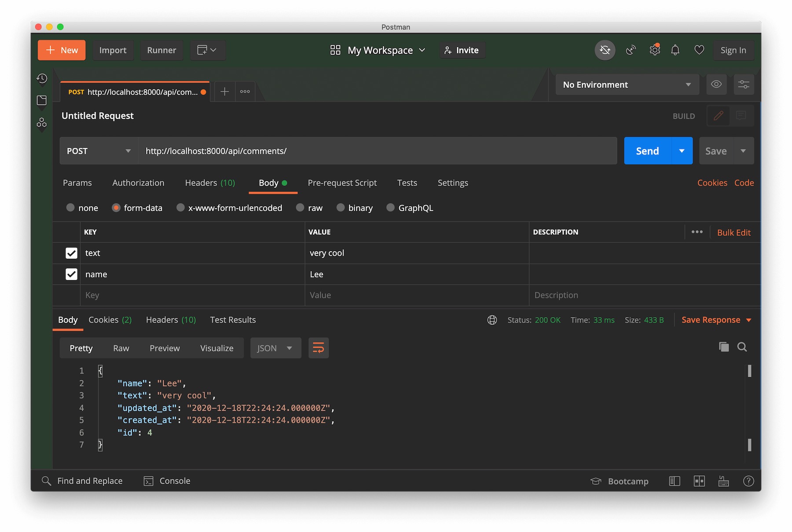Click the network globe icon near Status
792x532 pixels.
(492, 320)
